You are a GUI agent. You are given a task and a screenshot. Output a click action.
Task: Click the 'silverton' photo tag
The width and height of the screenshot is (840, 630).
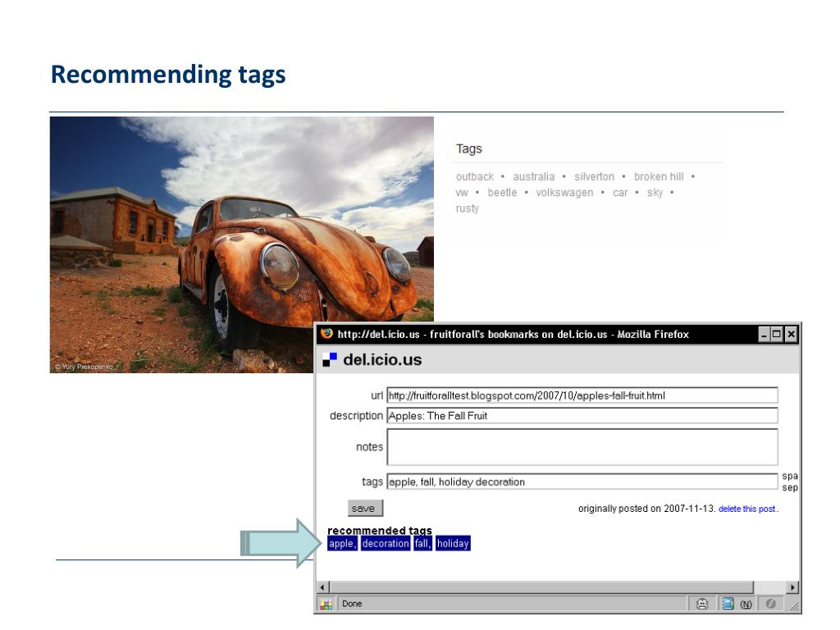[594, 177]
